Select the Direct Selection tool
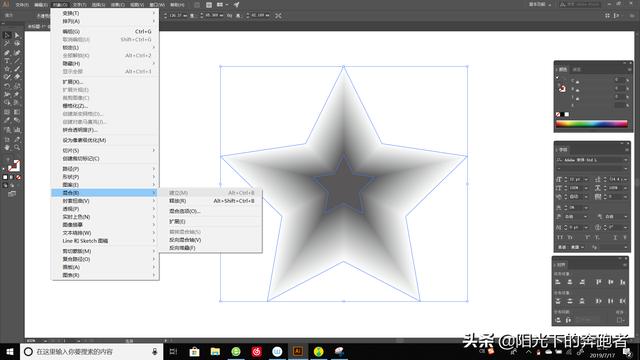 17,36
